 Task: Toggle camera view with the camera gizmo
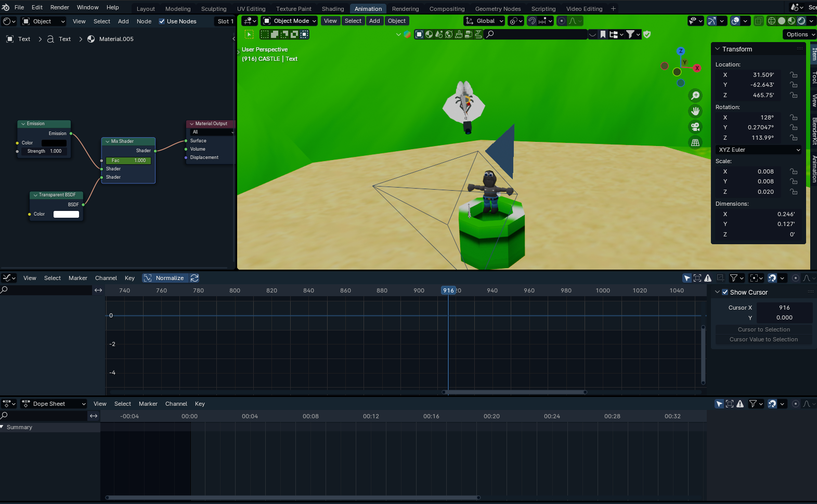click(695, 127)
